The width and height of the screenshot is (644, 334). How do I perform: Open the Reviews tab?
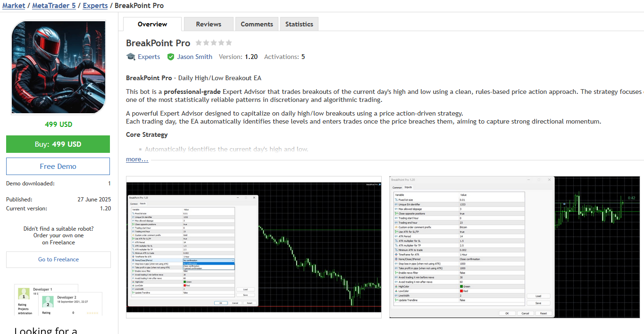coord(209,24)
